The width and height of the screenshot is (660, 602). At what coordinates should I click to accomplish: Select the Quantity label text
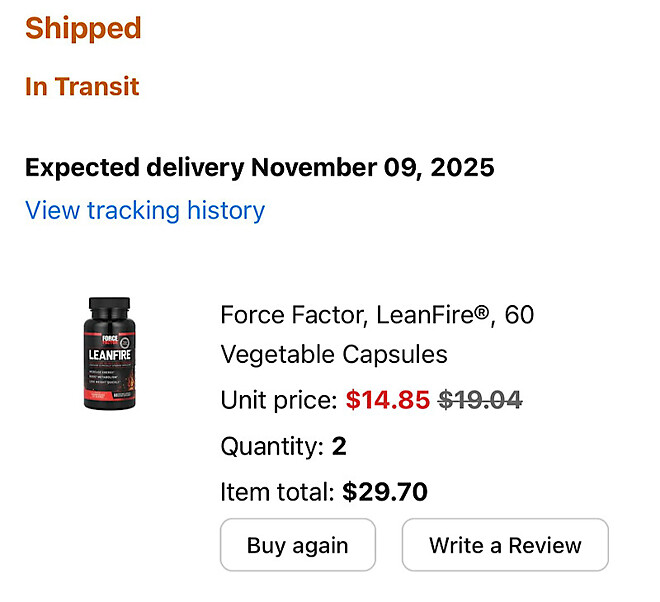tap(272, 446)
